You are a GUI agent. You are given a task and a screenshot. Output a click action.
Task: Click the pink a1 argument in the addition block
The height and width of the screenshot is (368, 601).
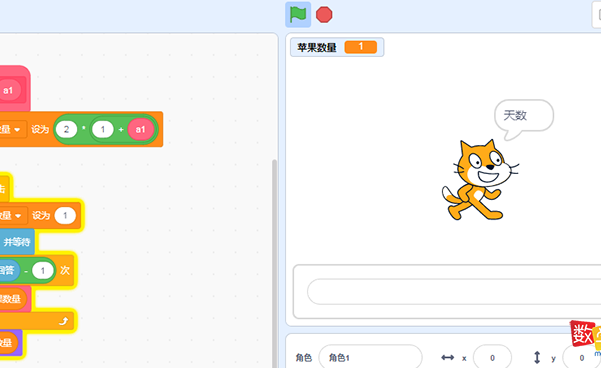[x=140, y=129]
